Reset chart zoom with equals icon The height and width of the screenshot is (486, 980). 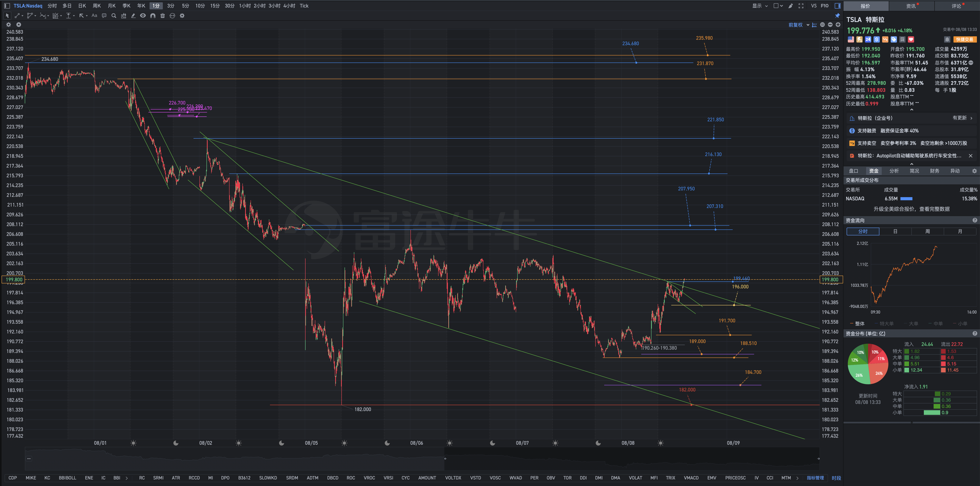pyautogui.click(x=822, y=25)
